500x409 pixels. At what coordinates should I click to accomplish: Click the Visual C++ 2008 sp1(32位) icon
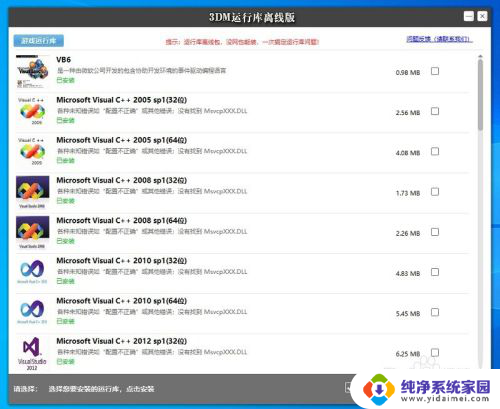[x=32, y=192]
